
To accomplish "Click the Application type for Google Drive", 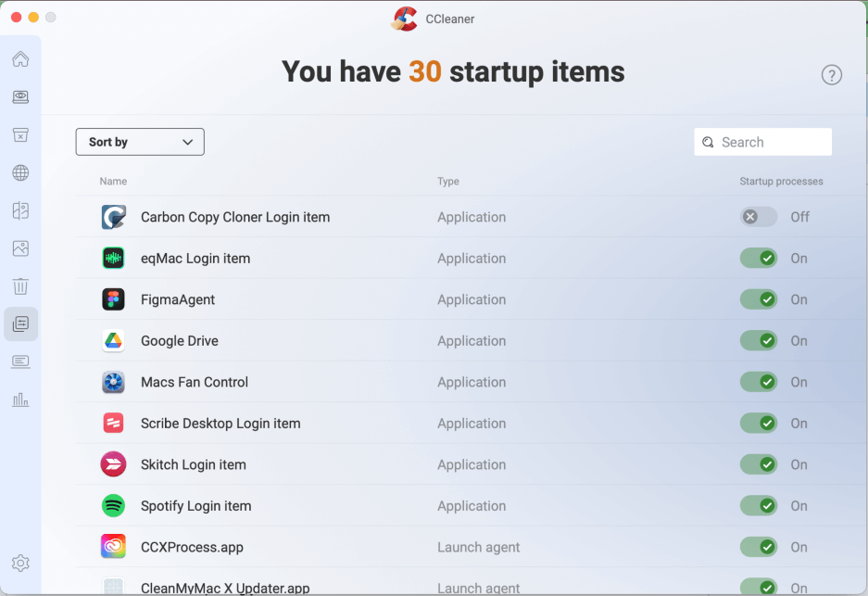I will tap(472, 341).
